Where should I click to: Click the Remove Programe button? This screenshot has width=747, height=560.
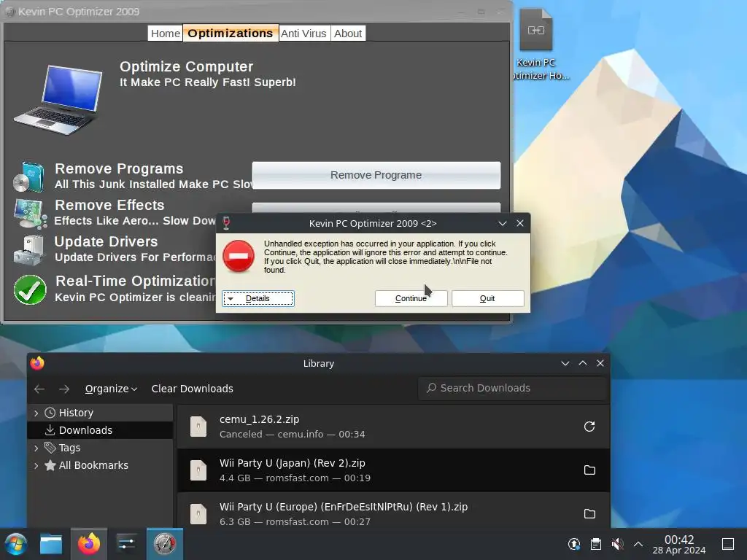(376, 175)
